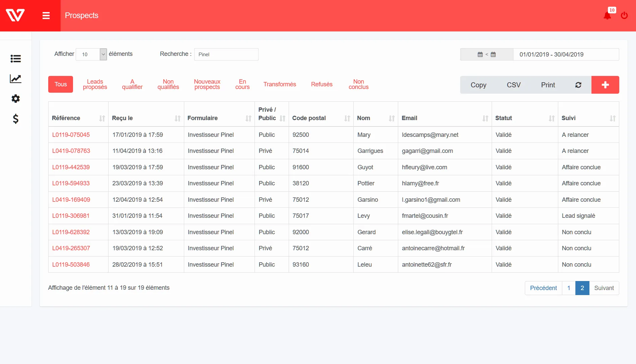The width and height of the screenshot is (636, 364).
Task: Select the A qualifier filter tab
Action: tap(132, 84)
